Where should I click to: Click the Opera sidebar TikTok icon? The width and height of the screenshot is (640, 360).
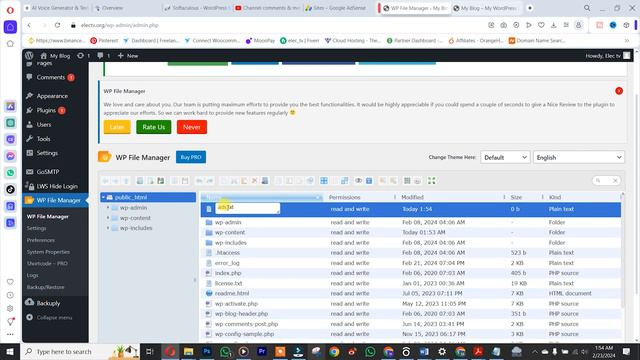[x=10, y=189]
